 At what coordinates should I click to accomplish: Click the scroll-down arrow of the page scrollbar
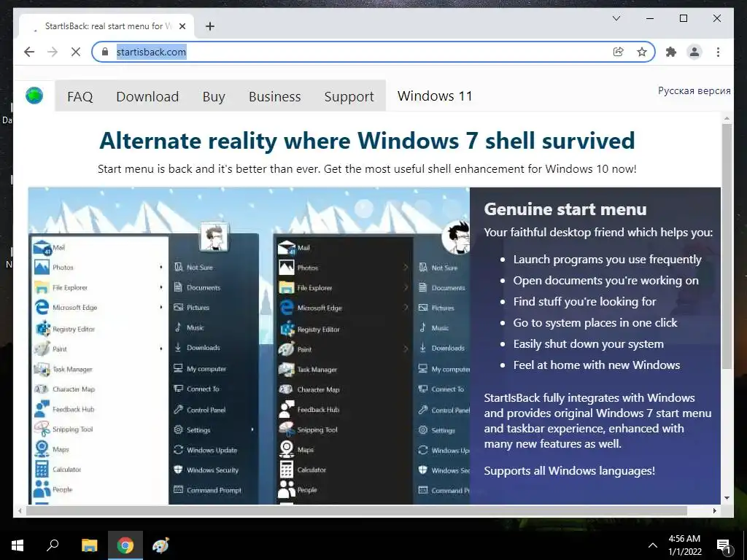727,497
